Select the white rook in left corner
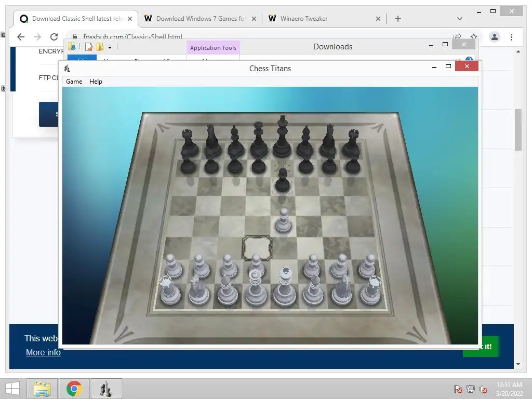The width and height of the screenshot is (532, 399). point(170,290)
